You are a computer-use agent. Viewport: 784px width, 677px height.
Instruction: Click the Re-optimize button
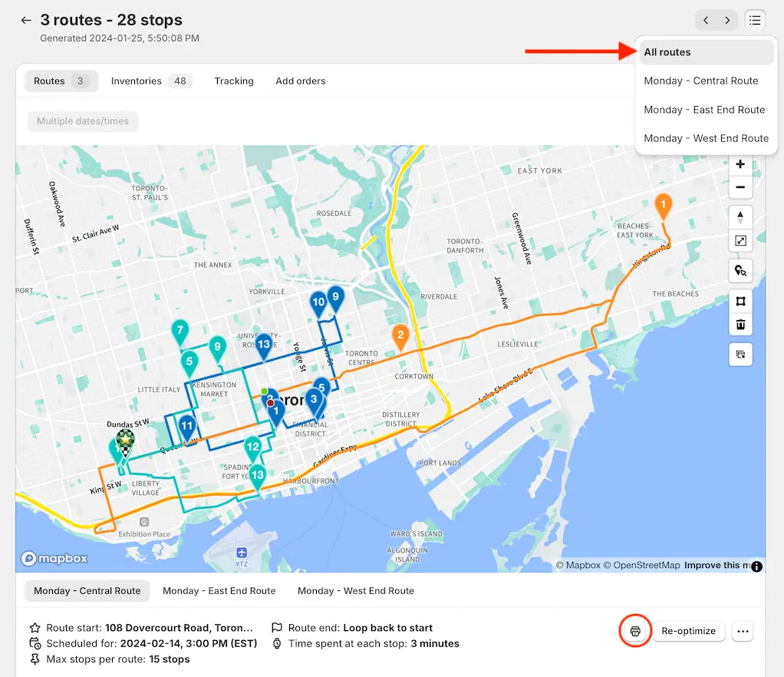(x=689, y=631)
